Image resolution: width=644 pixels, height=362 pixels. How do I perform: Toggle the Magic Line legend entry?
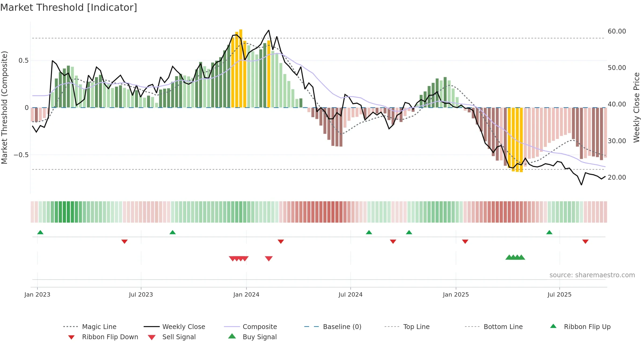click(90, 327)
